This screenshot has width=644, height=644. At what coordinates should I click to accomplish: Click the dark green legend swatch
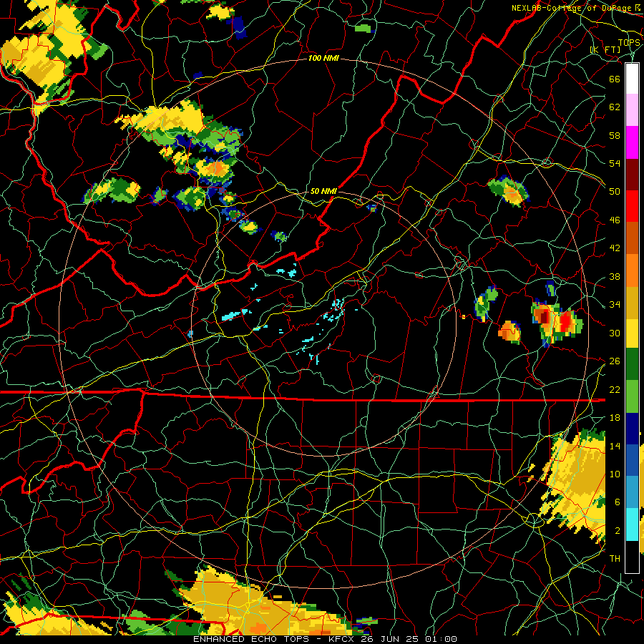tap(632, 364)
